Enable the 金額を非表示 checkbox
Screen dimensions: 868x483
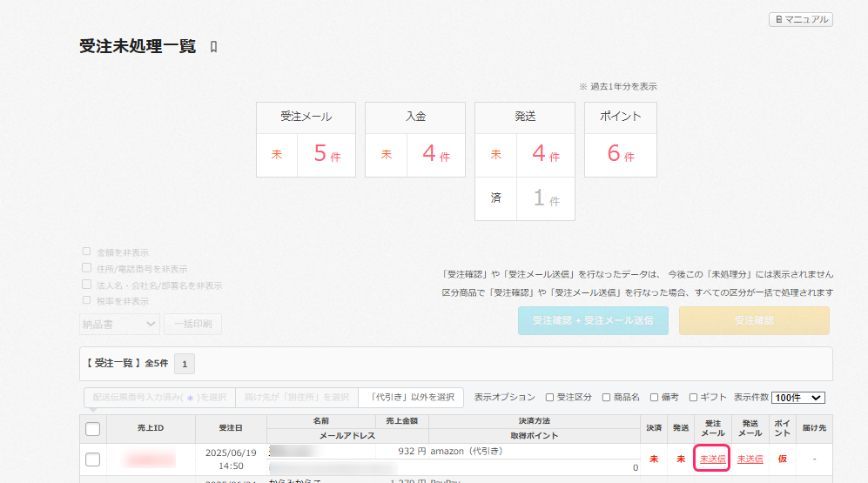click(x=86, y=252)
